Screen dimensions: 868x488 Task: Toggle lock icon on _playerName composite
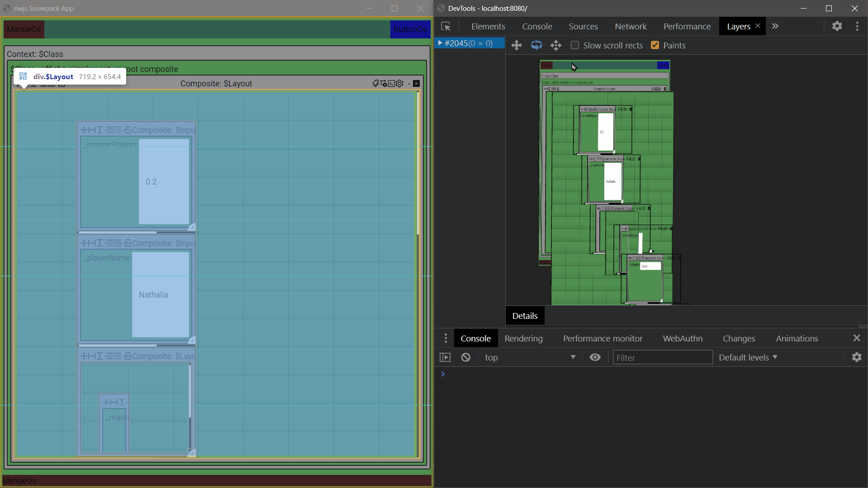[x=128, y=243]
